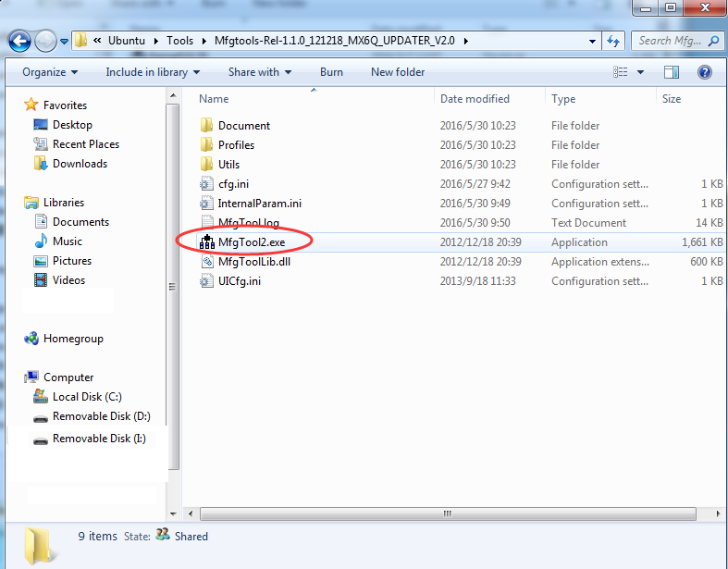
Task: Open the recent pages dropdown arrow
Action: click(64, 42)
